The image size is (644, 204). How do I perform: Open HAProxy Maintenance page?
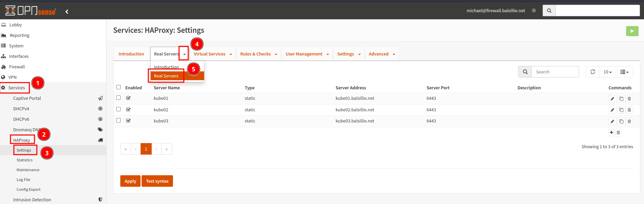[x=28, y=170]
